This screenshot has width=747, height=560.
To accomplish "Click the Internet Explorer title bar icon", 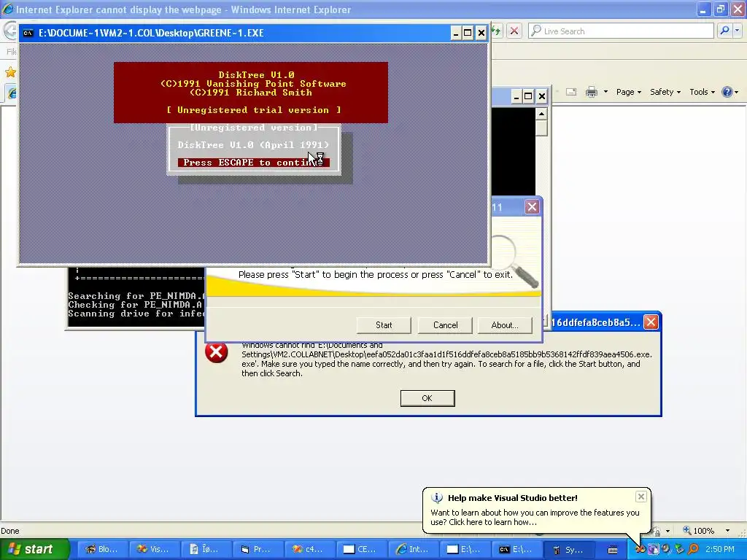I will pos(7,9).
